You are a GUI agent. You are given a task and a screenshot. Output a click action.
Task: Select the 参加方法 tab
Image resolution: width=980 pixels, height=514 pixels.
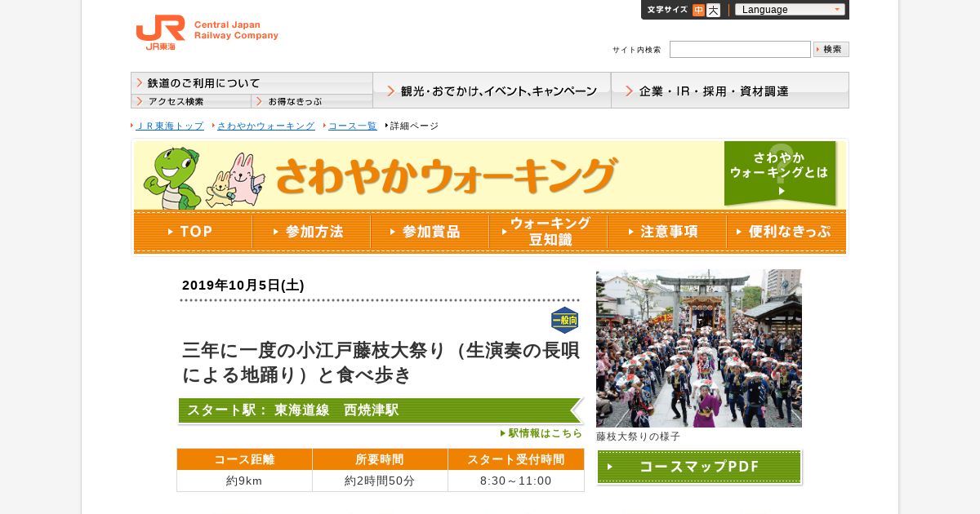coord(311,232)
